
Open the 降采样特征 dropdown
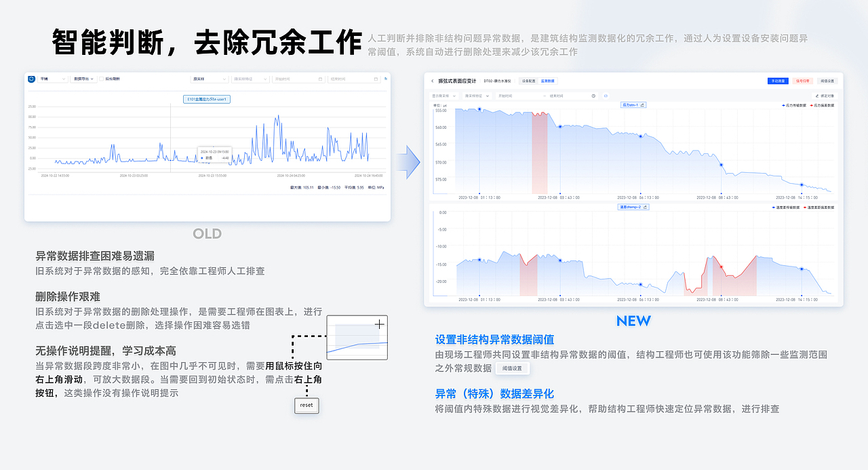(x=475, y=96)
